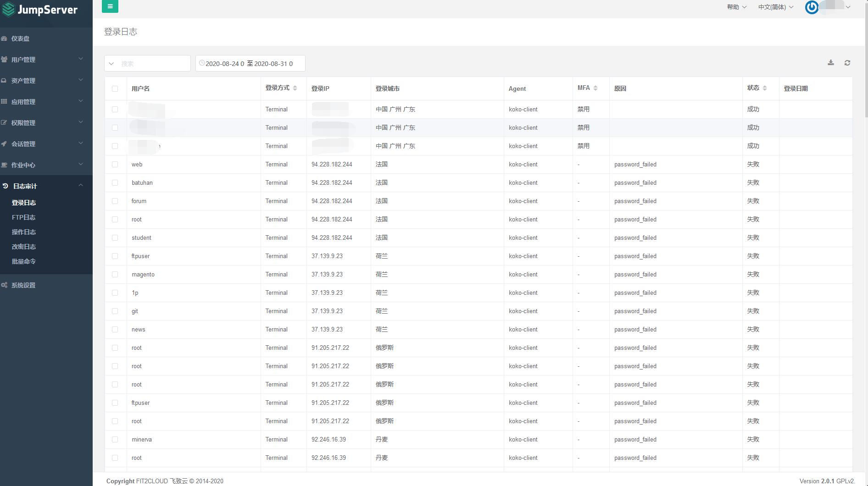Open 改密日志 in sidebar
Image resolution: width=868 pixels, height=486 pixels.
pyautogui.click(x=24, y=247)
